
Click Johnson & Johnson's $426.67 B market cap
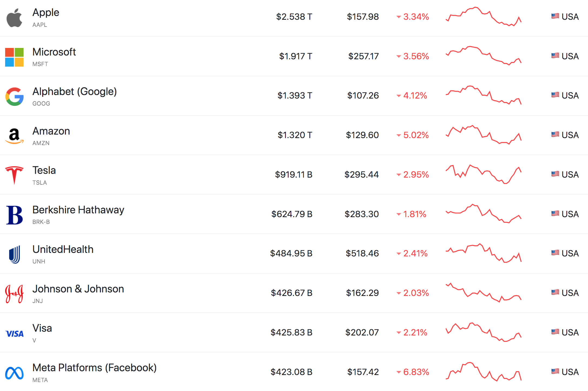pos(292,293)
